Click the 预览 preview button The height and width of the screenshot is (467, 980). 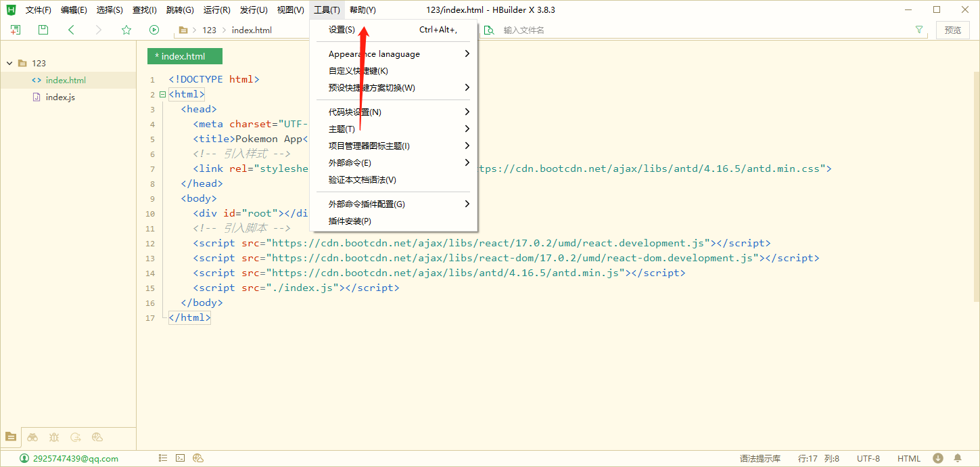click(952, 30)
